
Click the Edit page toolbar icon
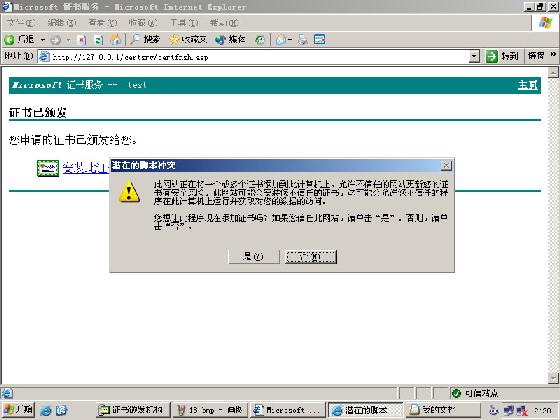click(x=319, y=40)
